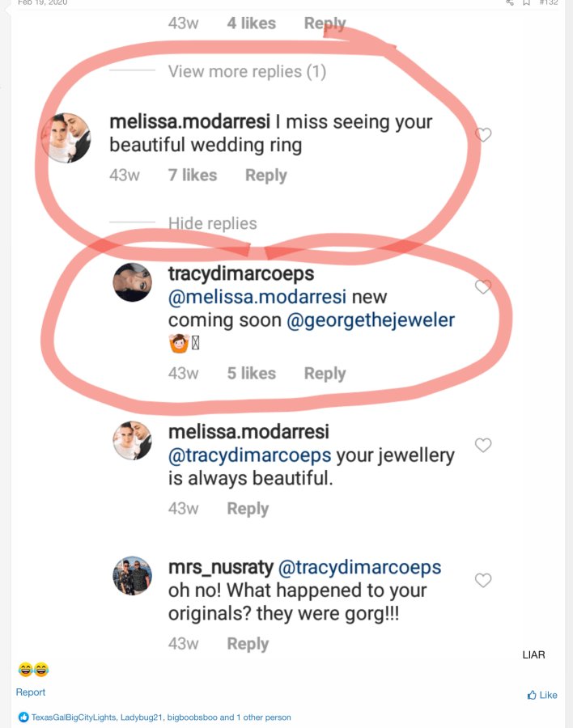Image resolution: width=573 pixels, height=728 pixels.
Task: Heart the 'your jewellery is always beautiful' reply
Action: (x=483, y=445)
